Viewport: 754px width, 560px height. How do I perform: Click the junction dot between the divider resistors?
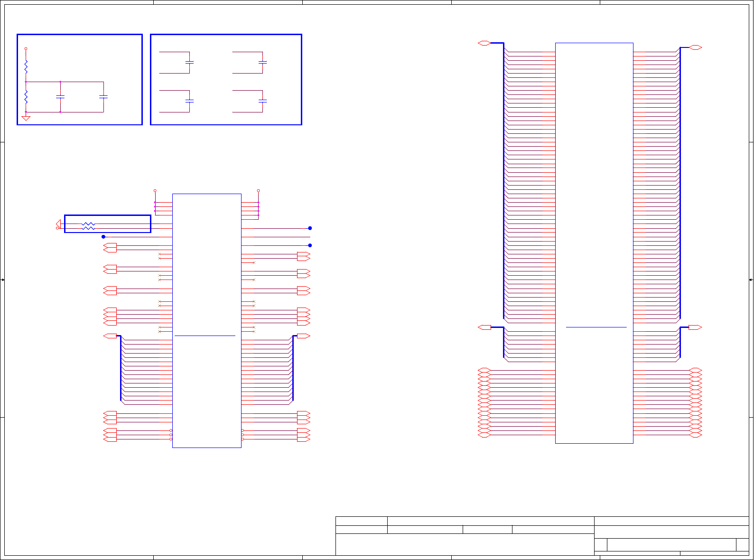click(x=26, y=82)
